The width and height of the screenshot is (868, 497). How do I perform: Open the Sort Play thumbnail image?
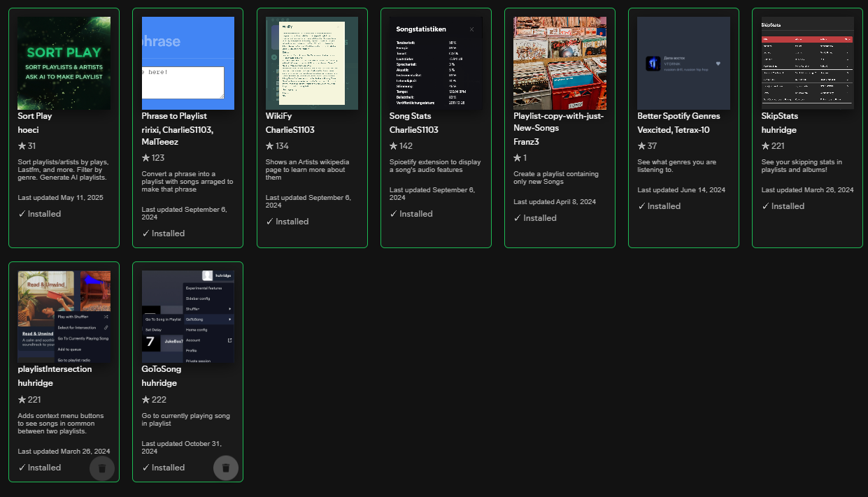(64, 63)
